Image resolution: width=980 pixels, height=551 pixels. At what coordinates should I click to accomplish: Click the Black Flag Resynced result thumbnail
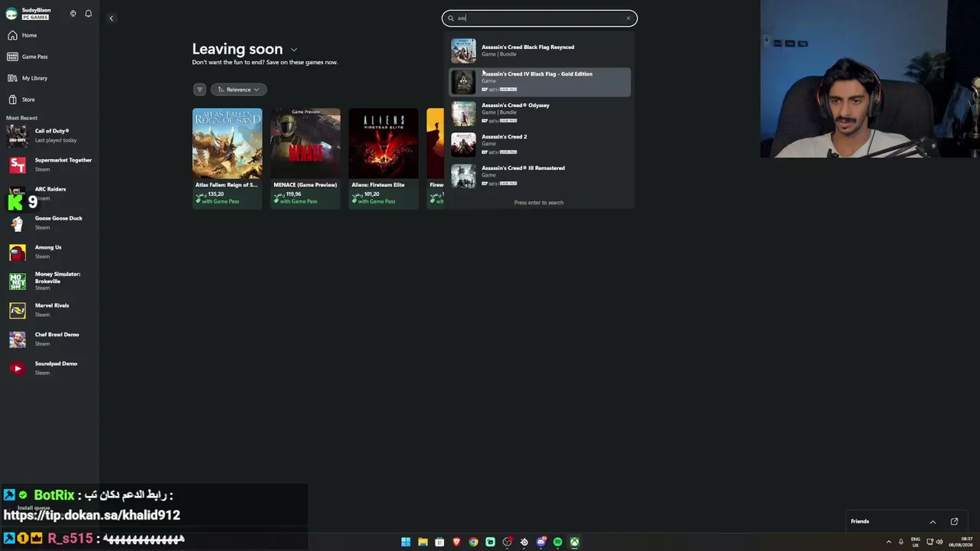click(463, 51)
